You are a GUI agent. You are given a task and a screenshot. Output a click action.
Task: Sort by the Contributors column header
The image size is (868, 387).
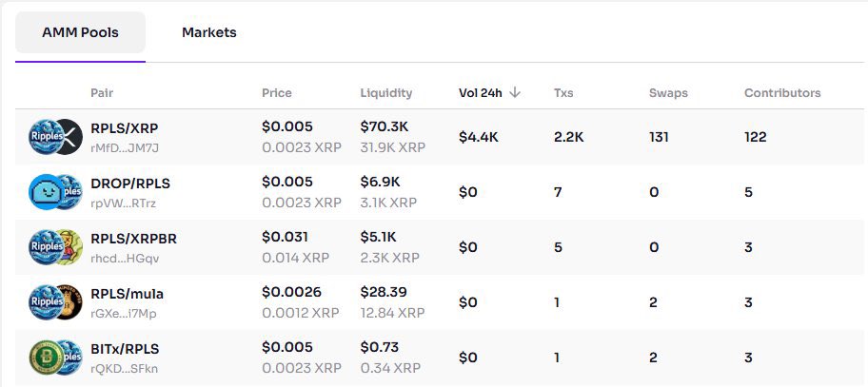pos(782,93)
